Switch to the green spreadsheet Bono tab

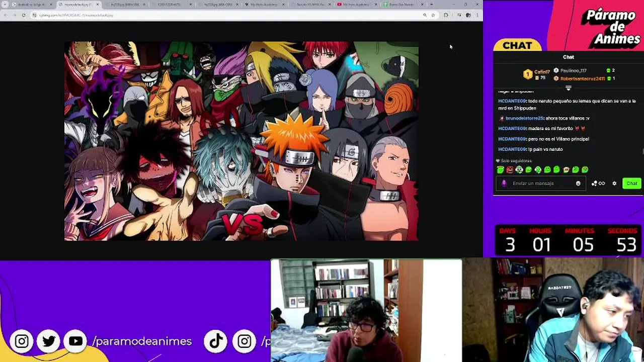pos(403,5)
